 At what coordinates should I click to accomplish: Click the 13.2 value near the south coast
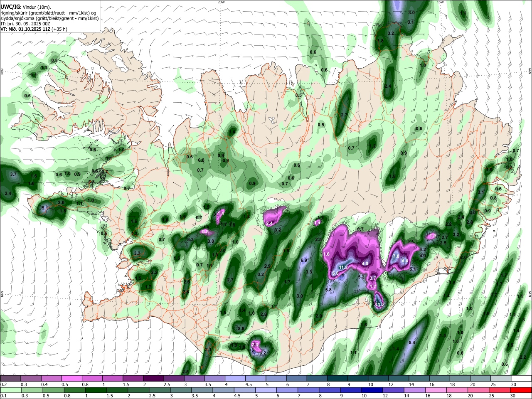click(379, 305)
